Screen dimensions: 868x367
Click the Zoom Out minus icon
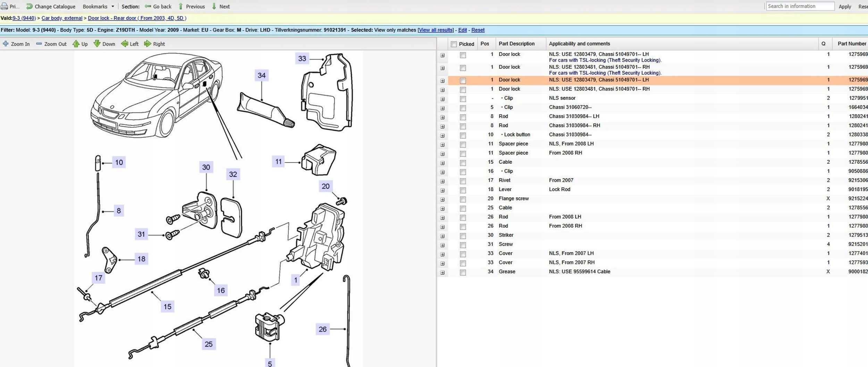39,44
